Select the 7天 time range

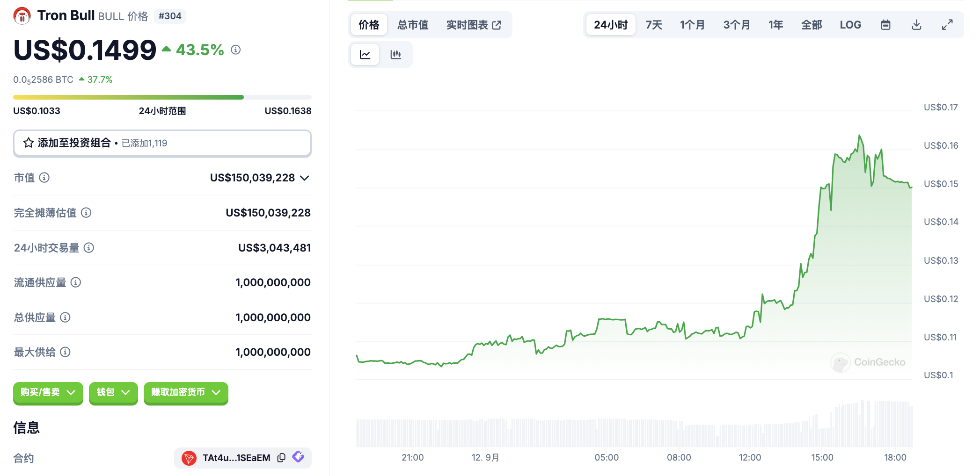point(654,25)
